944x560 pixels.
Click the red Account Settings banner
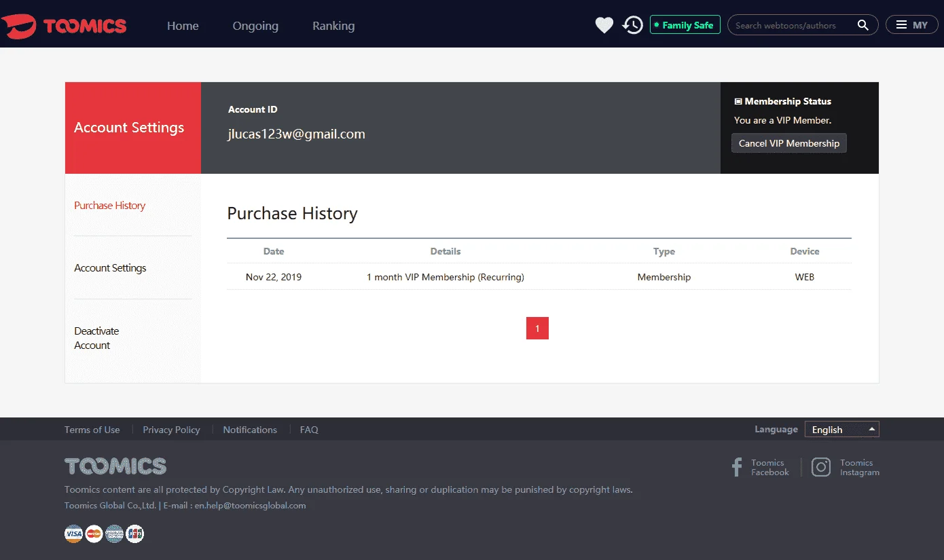click(x=133, y=128)
